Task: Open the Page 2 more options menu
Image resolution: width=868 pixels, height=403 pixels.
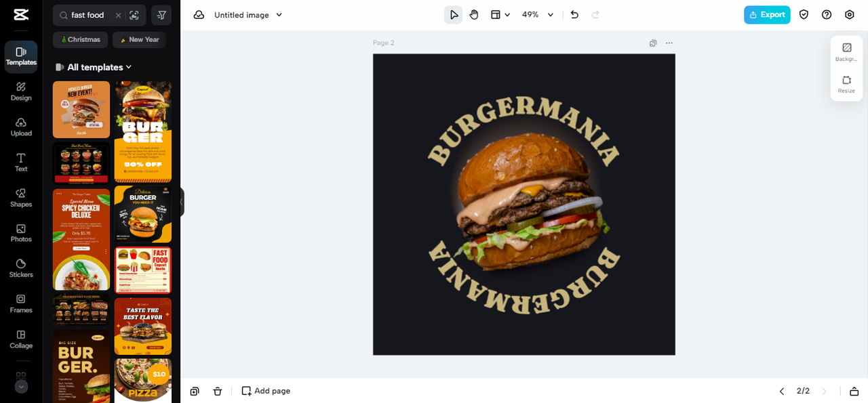Action: click(x=669, y=43)
